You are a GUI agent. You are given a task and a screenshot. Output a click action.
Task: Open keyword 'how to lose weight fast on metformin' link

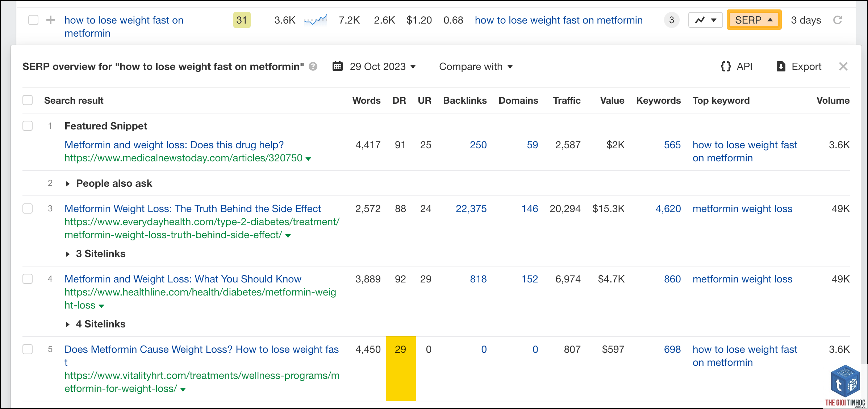[124, 26]
